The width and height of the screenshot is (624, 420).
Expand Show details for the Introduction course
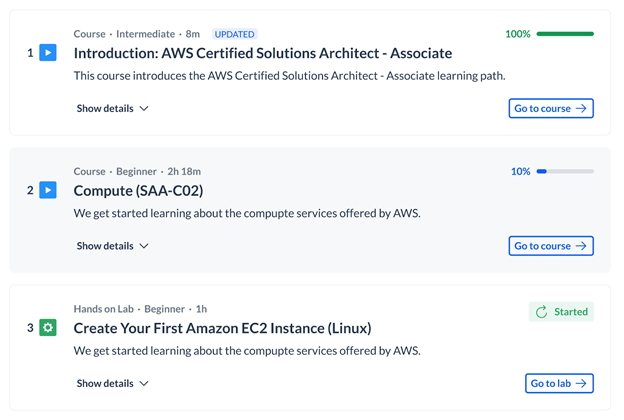(113, 108)
